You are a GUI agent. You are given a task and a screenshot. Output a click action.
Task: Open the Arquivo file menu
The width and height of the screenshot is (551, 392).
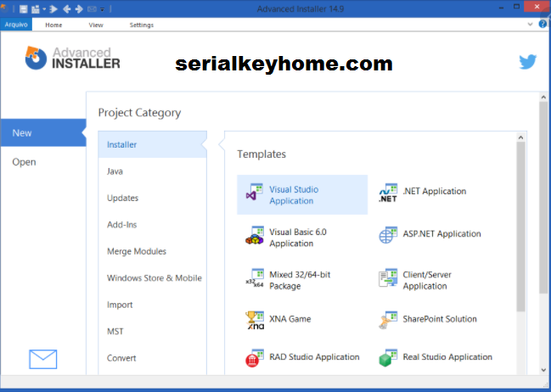[x=16, y=25]
